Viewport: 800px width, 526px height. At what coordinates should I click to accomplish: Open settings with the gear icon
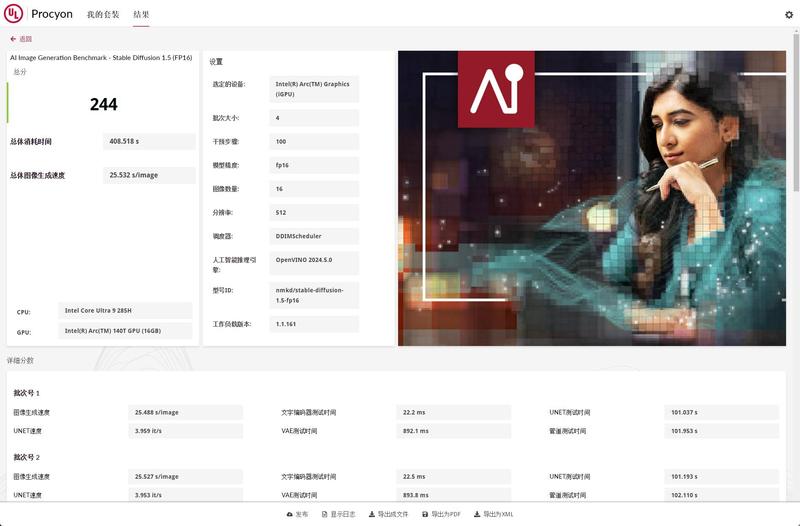tap(789, 15)
